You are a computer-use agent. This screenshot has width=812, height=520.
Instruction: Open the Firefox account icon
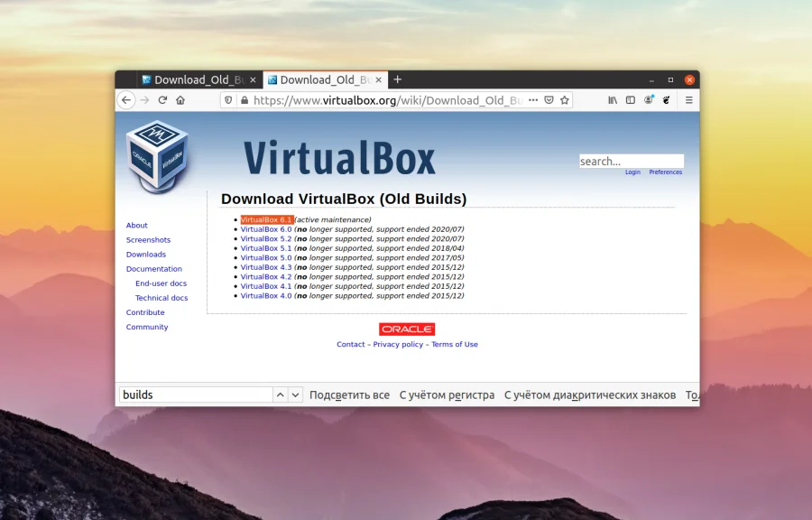(x=649, y=99)
